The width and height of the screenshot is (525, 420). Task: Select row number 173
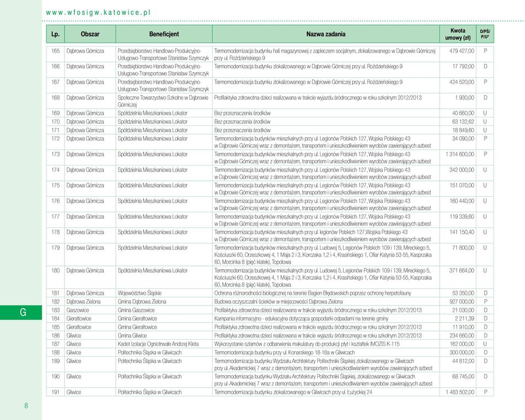click(55, 154)
